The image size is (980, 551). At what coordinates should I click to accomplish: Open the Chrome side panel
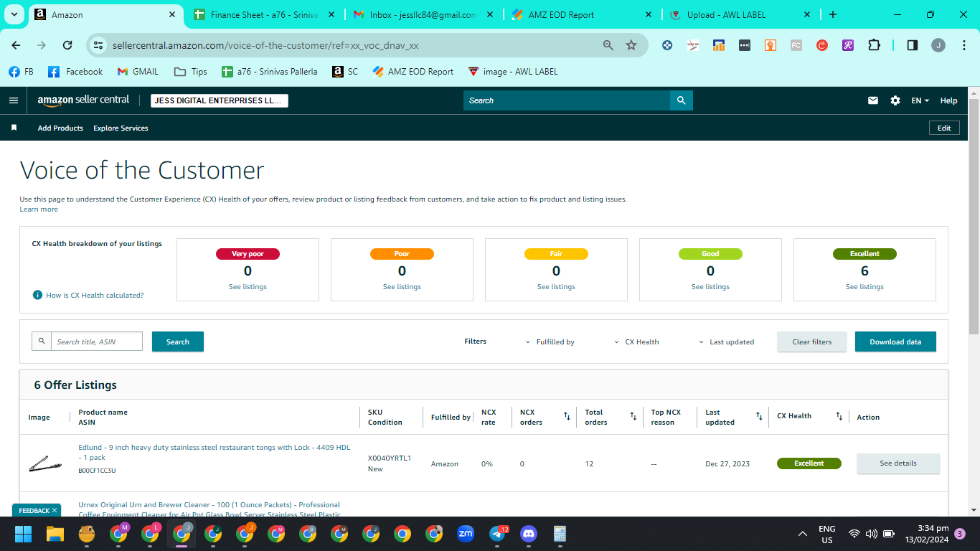pos(913,45)
